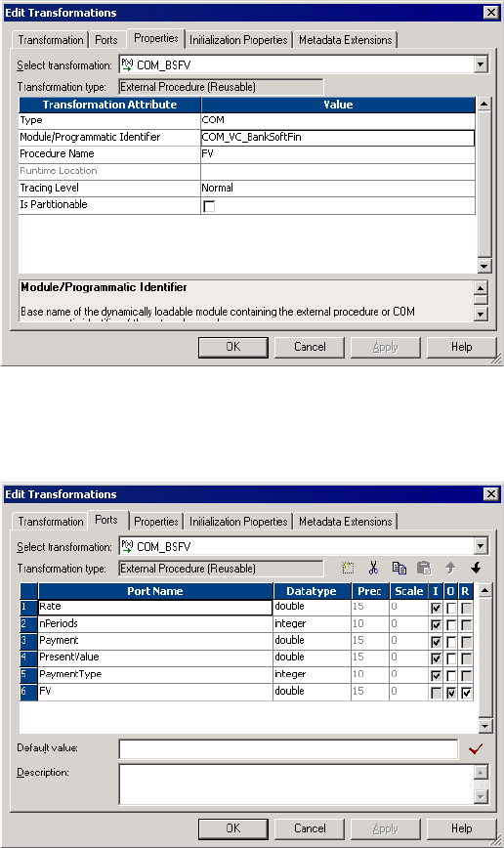Open Select transformation dropdown in Ports dialog
Screen dimensions: 504x848
(481, 546)
